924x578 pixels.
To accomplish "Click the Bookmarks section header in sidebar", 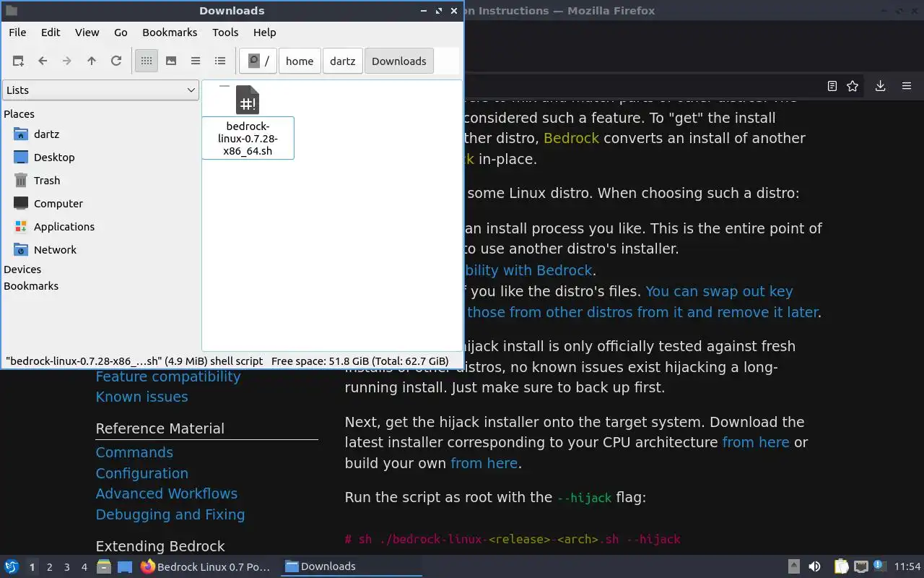I will tap(31, 286).
